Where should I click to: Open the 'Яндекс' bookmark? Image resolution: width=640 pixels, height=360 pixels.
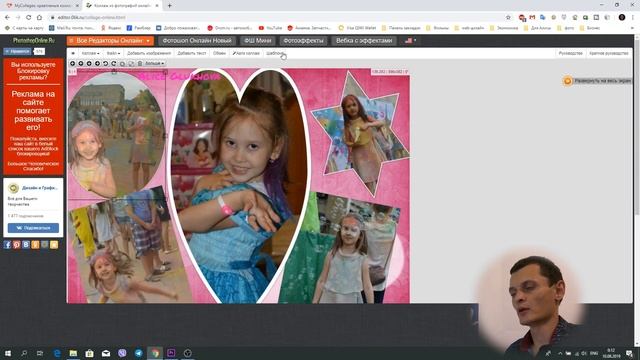111,28
